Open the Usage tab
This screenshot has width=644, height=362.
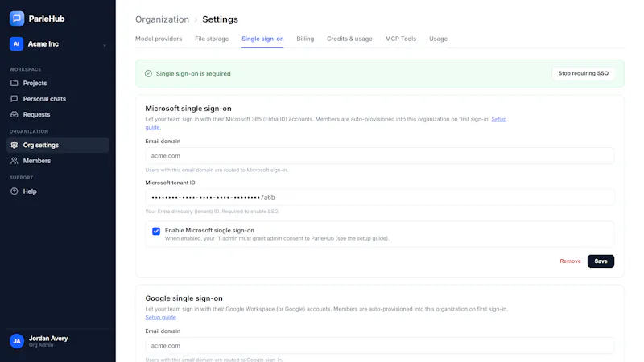point(438,39)
